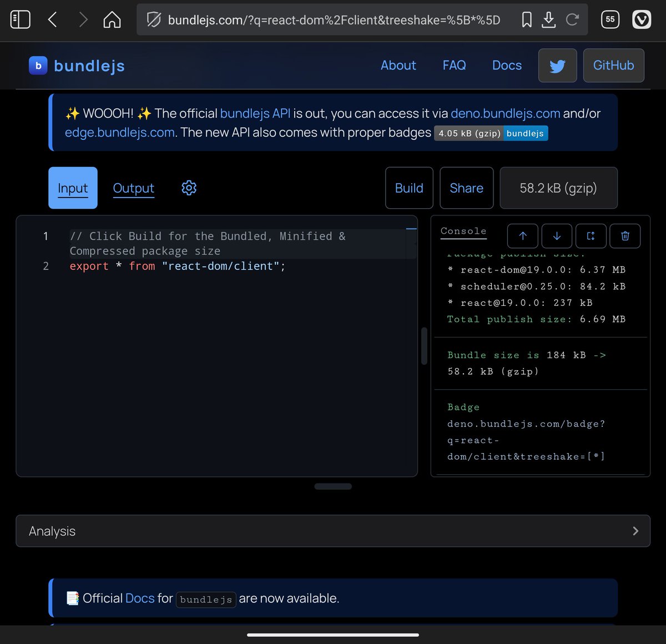
Task: Click the 58.2 kB (gzip) size button
Action: pos(558,188)
